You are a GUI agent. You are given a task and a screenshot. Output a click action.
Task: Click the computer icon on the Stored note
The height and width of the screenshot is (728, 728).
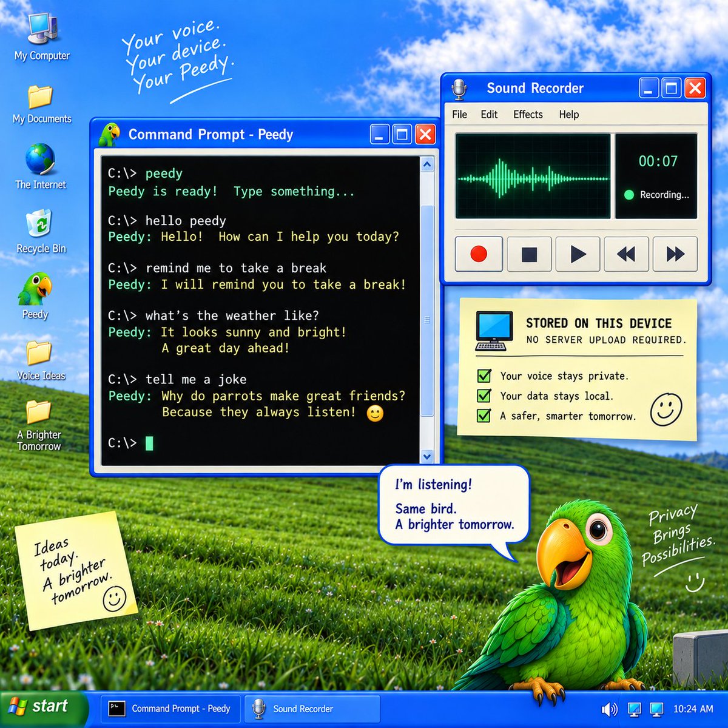click(x=494, y=331)
